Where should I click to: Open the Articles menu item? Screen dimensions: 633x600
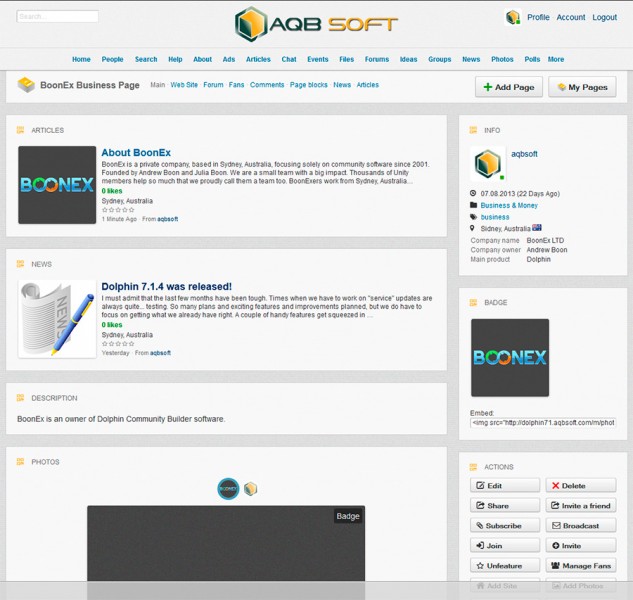[x=258, y=59]
